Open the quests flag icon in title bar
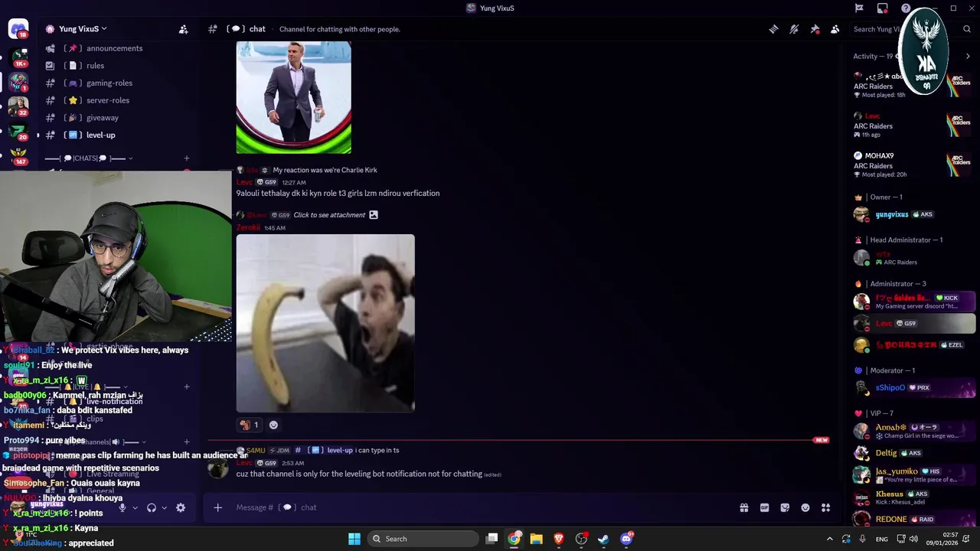The image size is (980, 551). coord(859,8)
